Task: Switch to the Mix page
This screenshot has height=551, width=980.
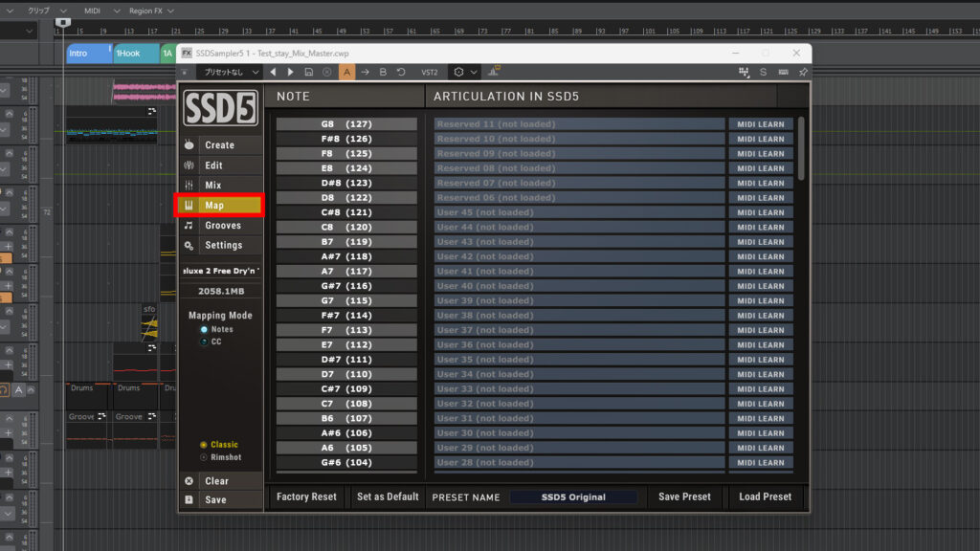Action: click(212, 186)
